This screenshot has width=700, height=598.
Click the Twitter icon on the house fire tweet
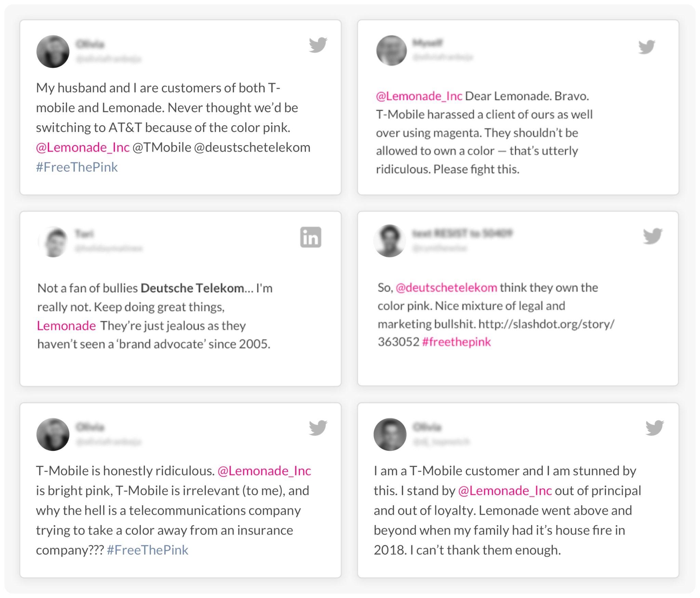[655, 428]
